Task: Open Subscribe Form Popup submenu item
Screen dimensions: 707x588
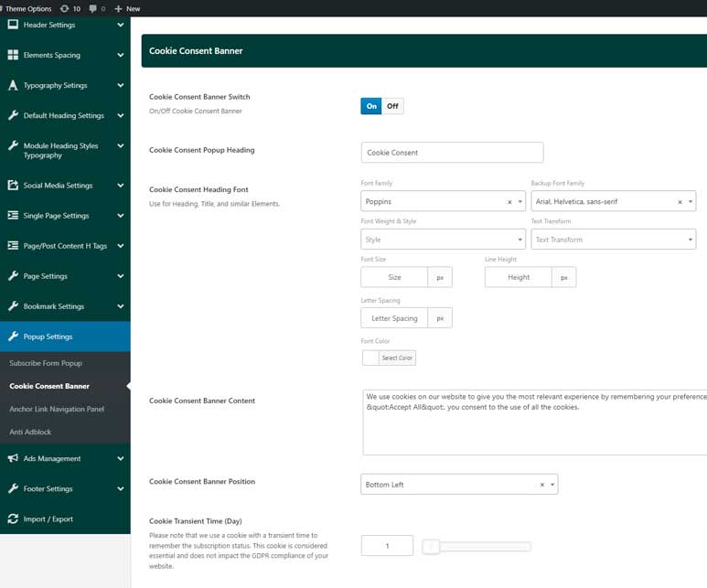Action: pyautogui.click(x=46, y=363)
